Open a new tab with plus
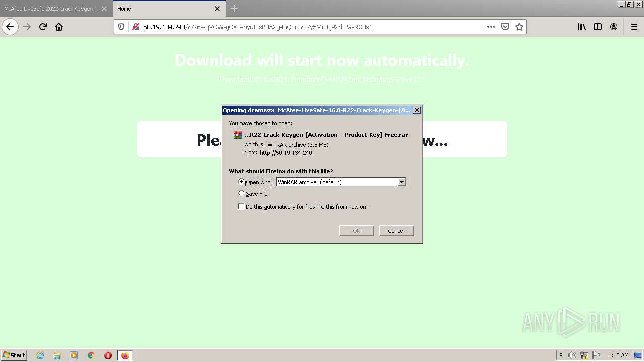644x362 pixels. (234, 8)
